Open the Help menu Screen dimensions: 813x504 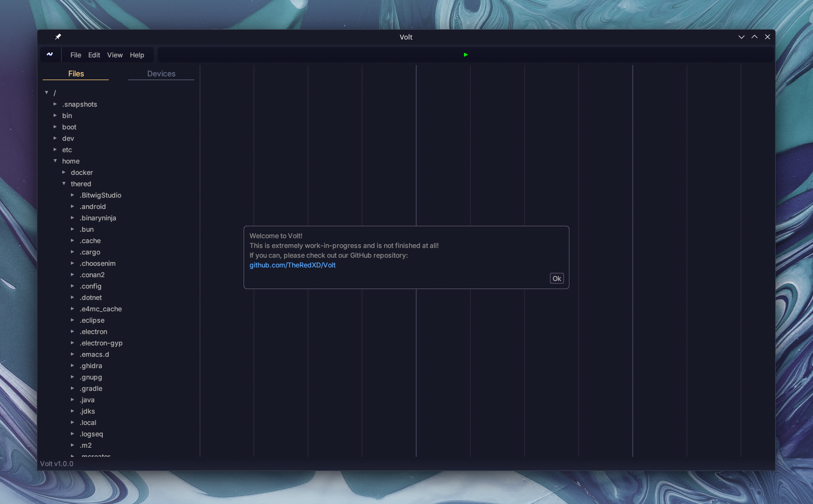point(137,55)
